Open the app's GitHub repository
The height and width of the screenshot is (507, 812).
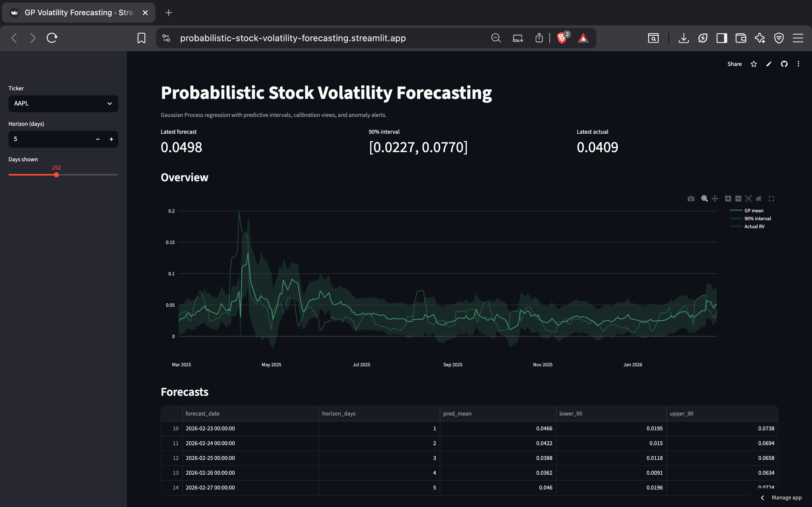784,64
